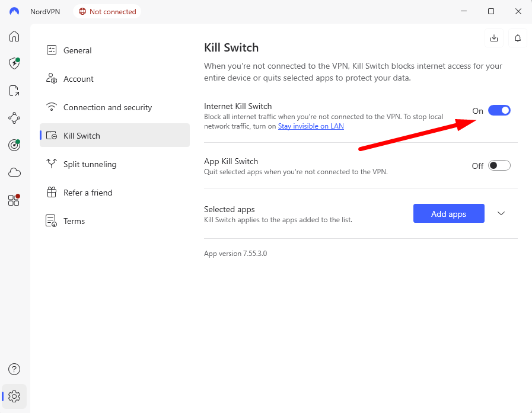This screenshot has height=413, width=532.
Task: Enable the App Kill Switch
Action: [x=498, y=166]
